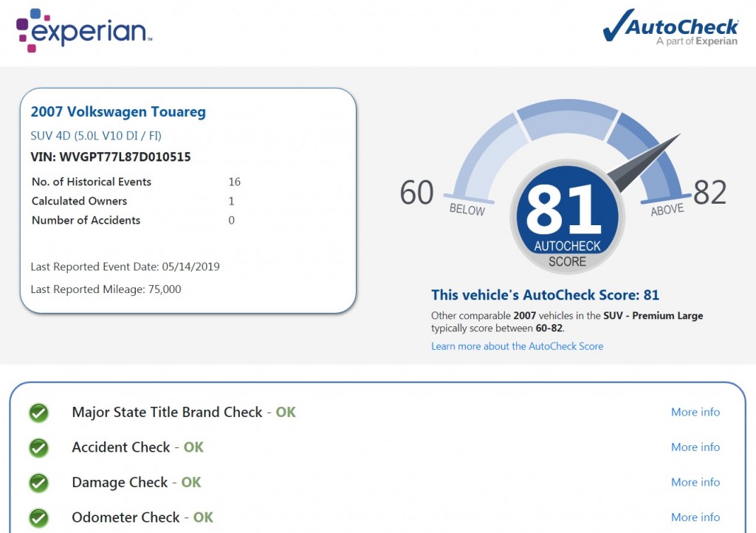Screen dimensions: 756x533
Task: Click Major State Title Brand Check text
Action: [x=167, y=412]
